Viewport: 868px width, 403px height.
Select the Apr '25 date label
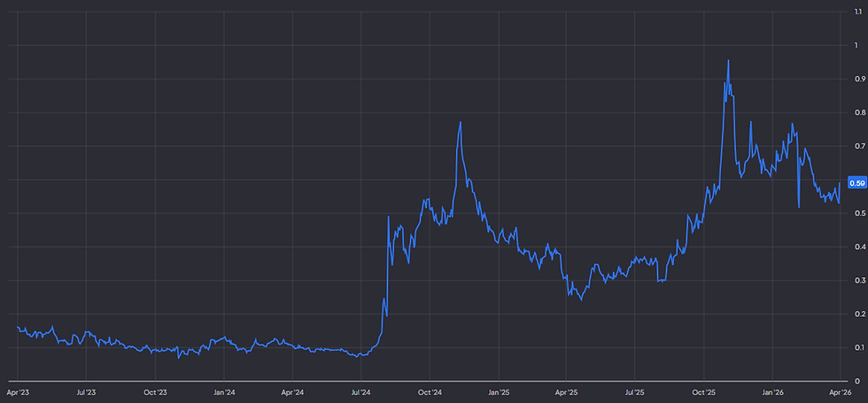tap(567, 392)
